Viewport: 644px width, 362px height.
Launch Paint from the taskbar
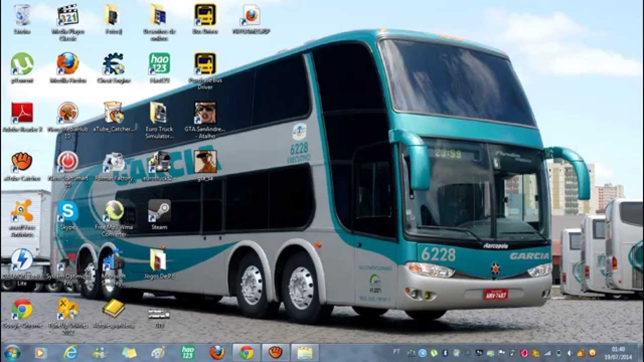click(x=158, y=353)
